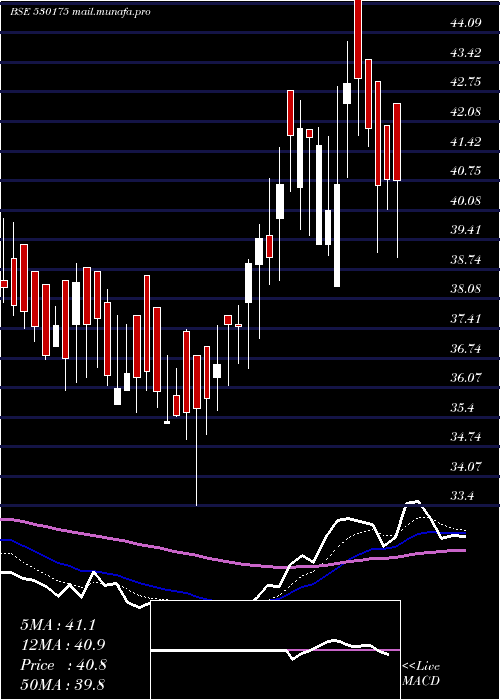Screen dimensions: 500x700
Task: Click the 39.41 price axis label
Action: click(x=466, y=230)
